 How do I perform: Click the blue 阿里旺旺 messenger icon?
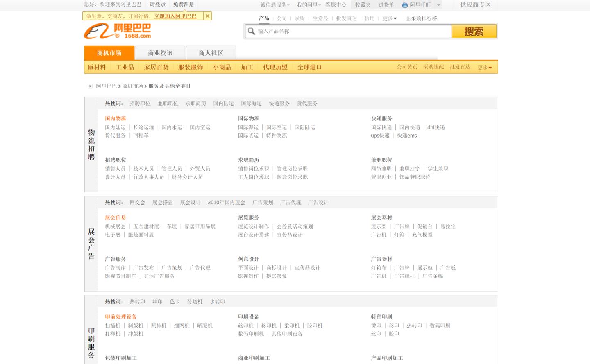coord(404,5)
